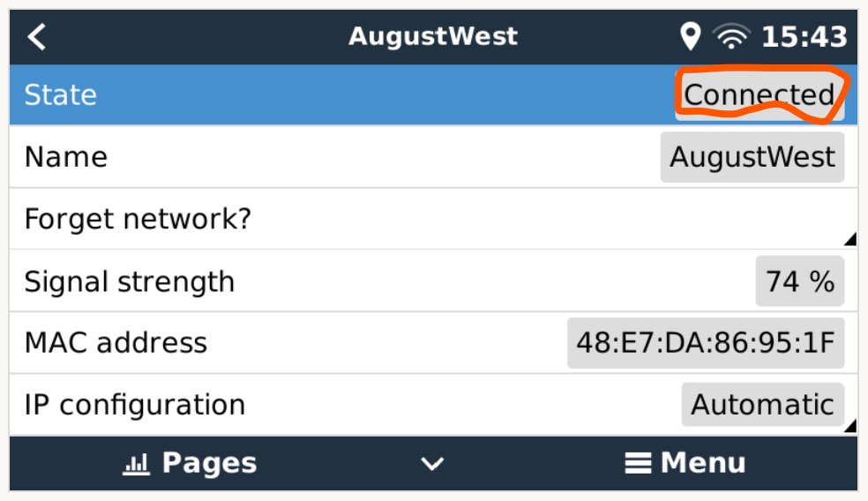The height and width of the screenshot is (501, 868).
Task: Open the Pages tab
Action: pos(209,463)
